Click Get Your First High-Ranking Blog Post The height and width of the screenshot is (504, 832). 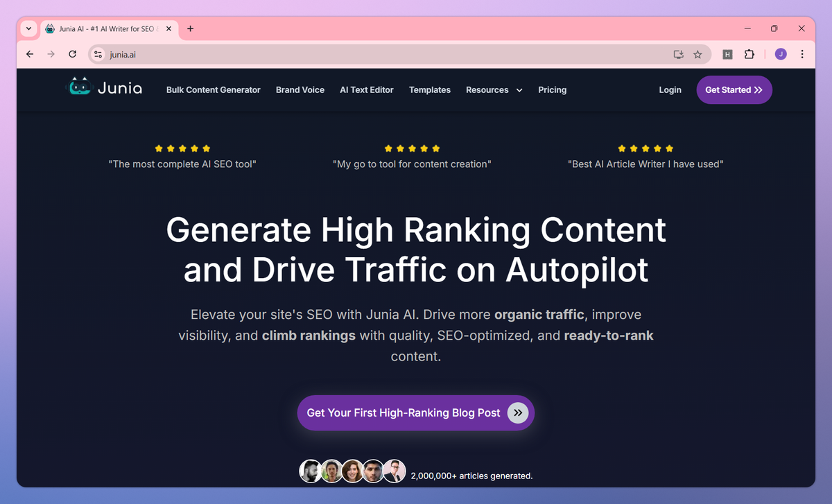pos(416,412)
